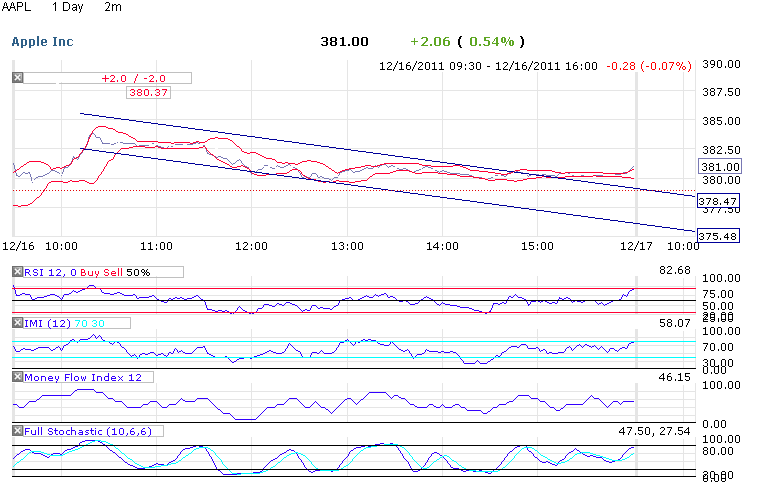The height and width of the screenshot is (489, 768).
Task: Click the 381.00 price axis marker
Action: click(720, 167)
